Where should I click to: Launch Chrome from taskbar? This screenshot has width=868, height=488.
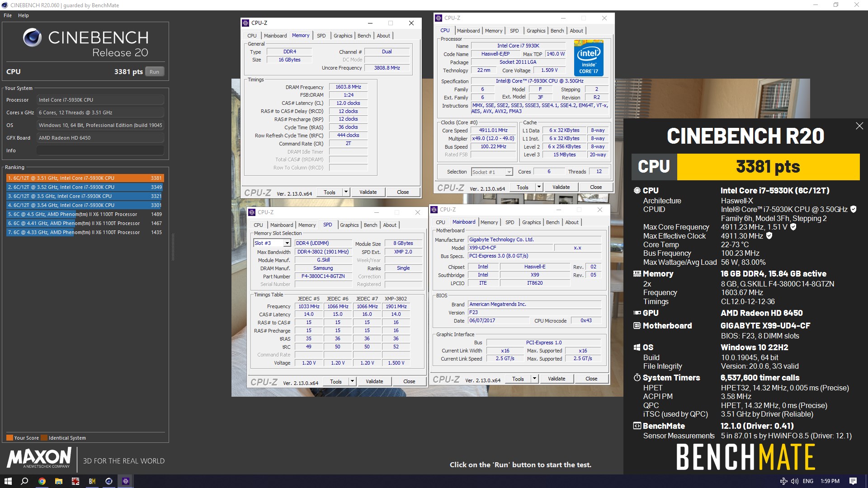point(42,481)
